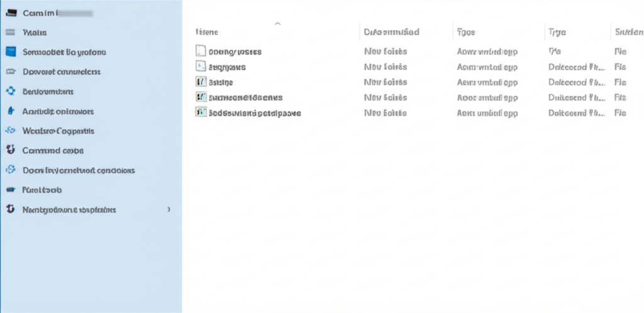Click the dark icon in the last sidebar row

coord(11,209)
